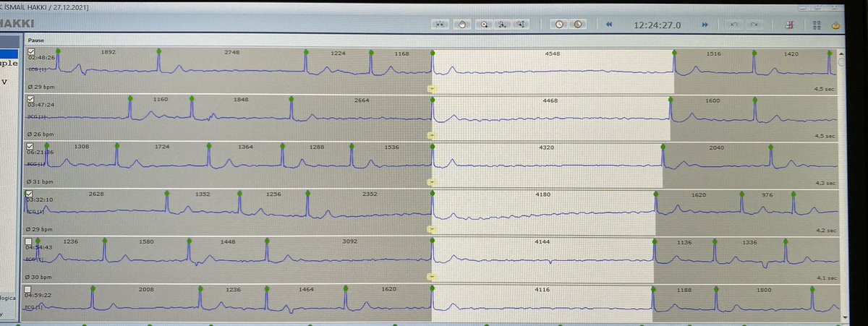Screen dimensions: 868x326
Task: Select the 4548 ms pause interval
Action: click(553, 71)
